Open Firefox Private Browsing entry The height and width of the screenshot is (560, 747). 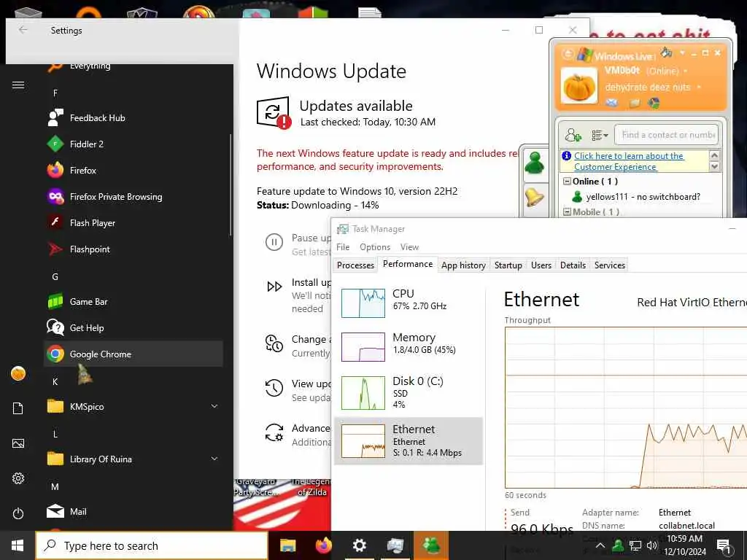133,196
